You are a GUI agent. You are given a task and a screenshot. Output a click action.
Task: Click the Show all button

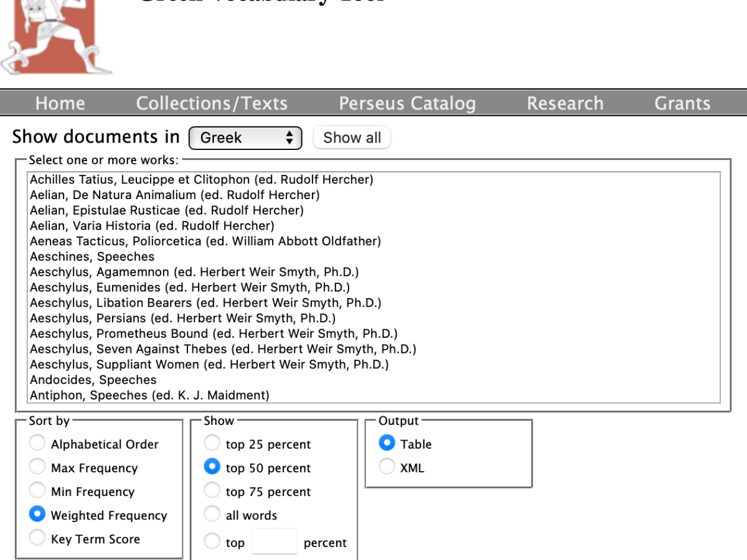352,138
